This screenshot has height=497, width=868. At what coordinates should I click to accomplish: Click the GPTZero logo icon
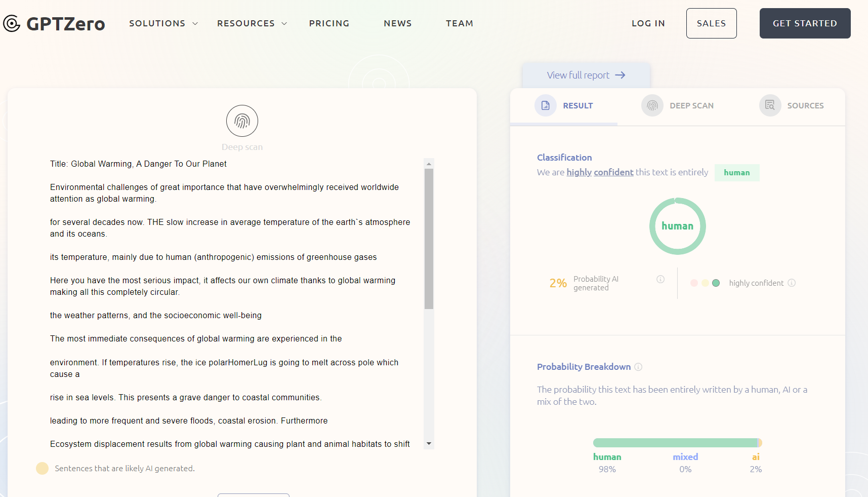(x=12, y=23)
